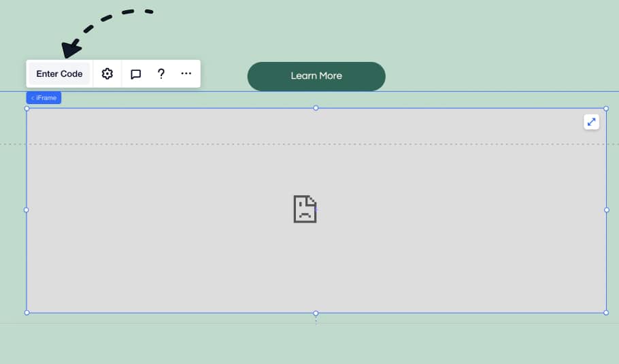Click the iFrame left-middle resize handle
Viewport: 619px width, 364px height.
click(27, 210)
